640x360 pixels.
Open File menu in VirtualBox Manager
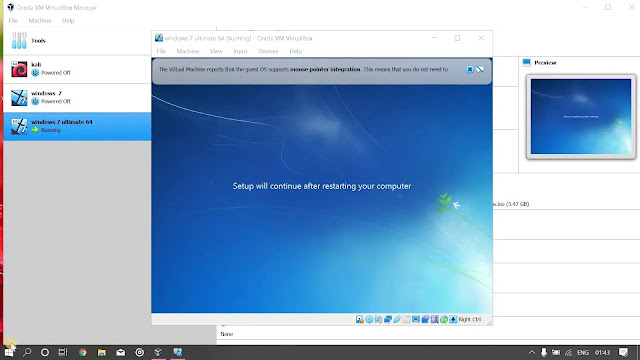pos(13,20)
